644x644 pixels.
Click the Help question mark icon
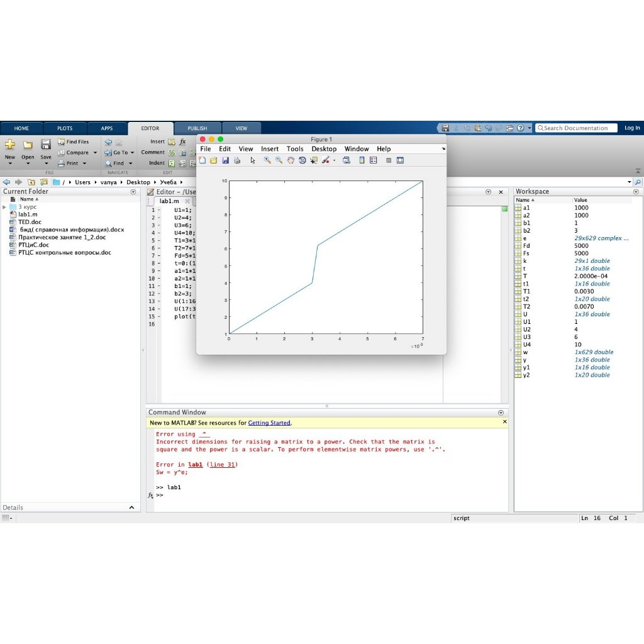click(520, 128)
